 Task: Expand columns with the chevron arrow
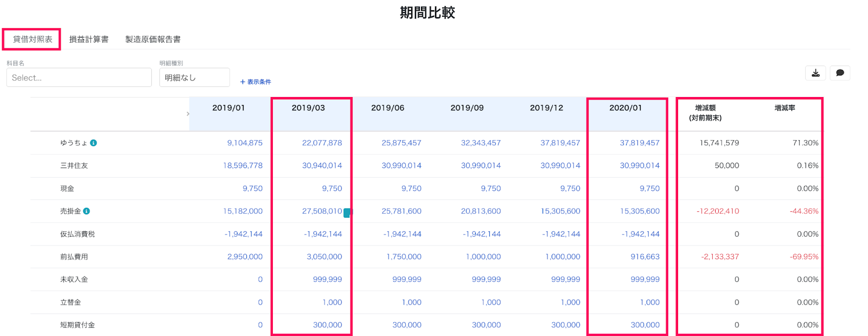pyautogui.click(x=188, y=114)
